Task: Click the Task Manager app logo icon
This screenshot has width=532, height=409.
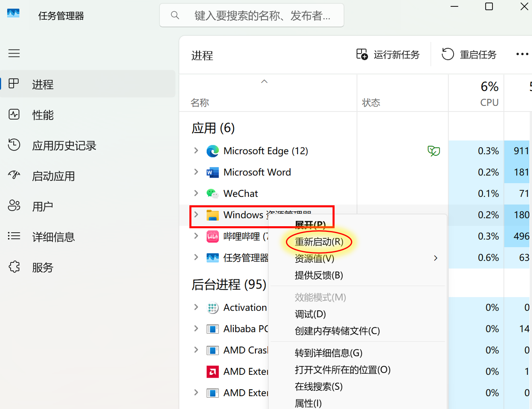Action: [13, 13]
